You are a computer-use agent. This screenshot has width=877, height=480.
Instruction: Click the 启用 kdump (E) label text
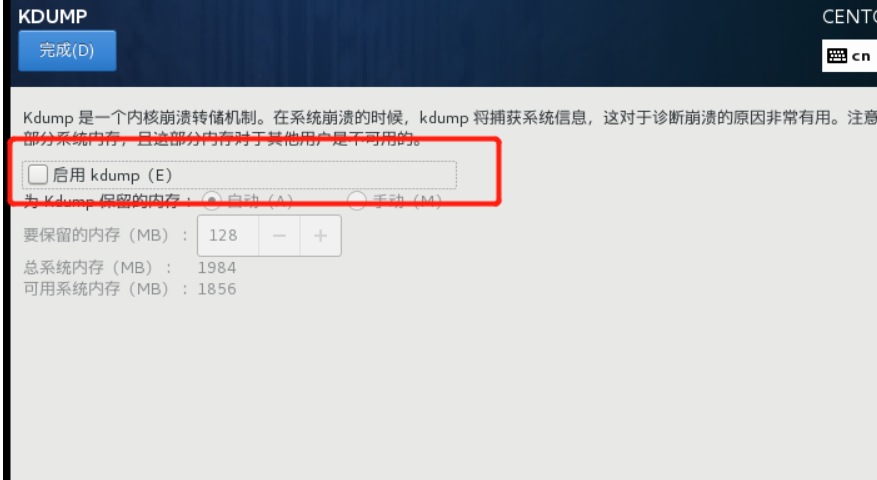point(112,175)
